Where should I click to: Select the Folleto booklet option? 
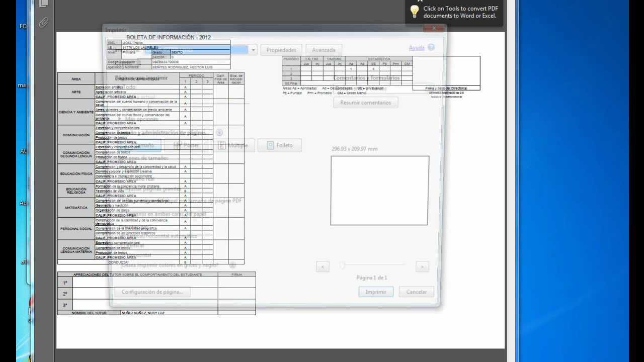280,145
